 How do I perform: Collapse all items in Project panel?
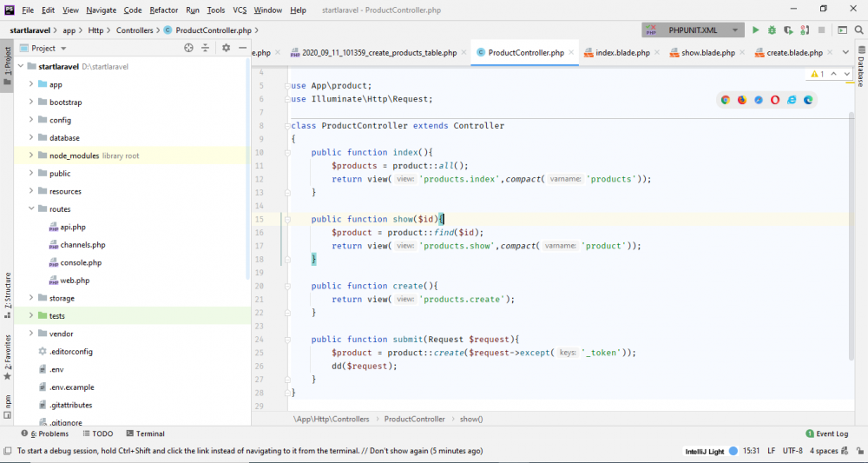[207, 49]
